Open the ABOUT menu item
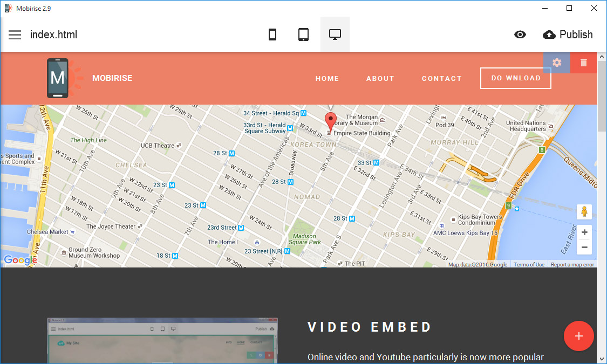The image size is (607, 364). (x=380, y=79)
